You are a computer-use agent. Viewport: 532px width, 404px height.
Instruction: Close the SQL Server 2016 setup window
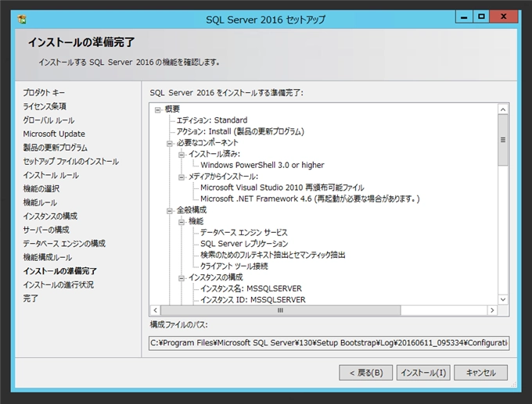click(x=504, y=16)
